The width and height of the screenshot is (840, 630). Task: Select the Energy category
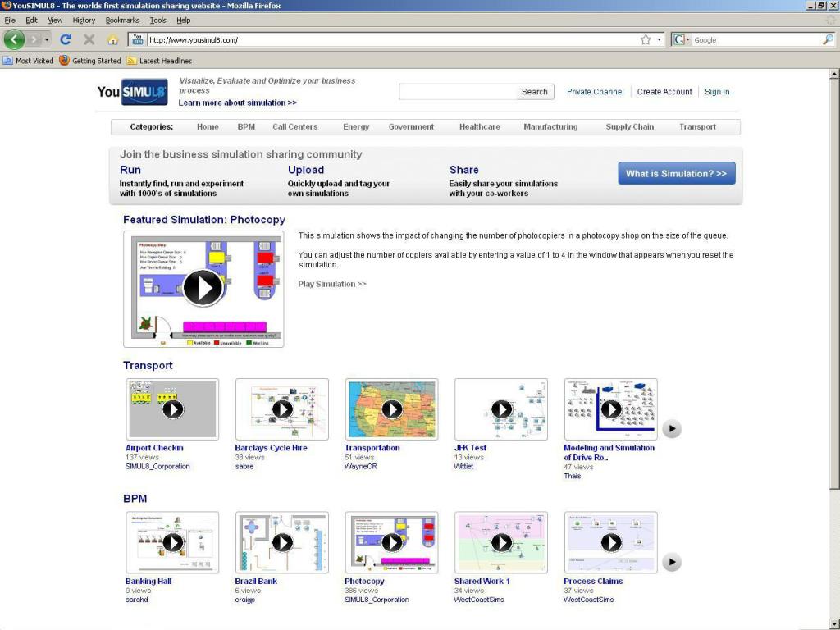[356, 127]
